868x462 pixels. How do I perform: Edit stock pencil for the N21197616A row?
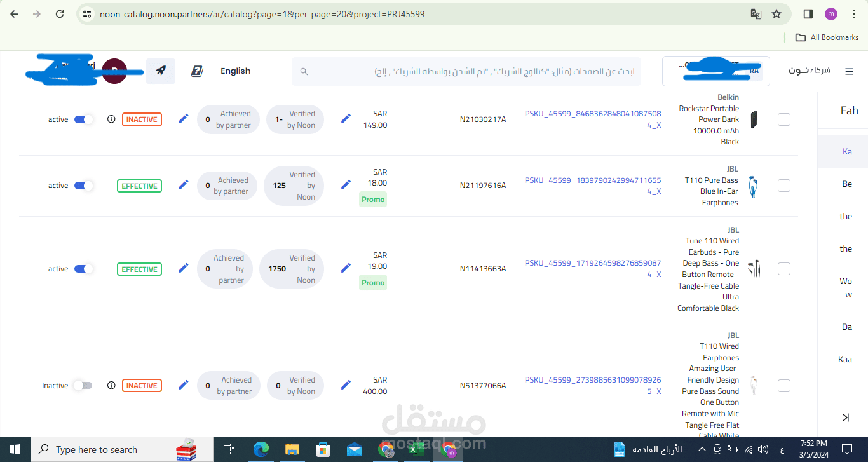(183, 185)
